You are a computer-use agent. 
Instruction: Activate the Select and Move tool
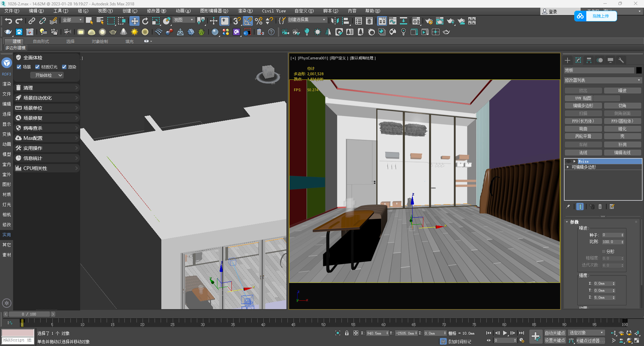[x=135, y=21]
